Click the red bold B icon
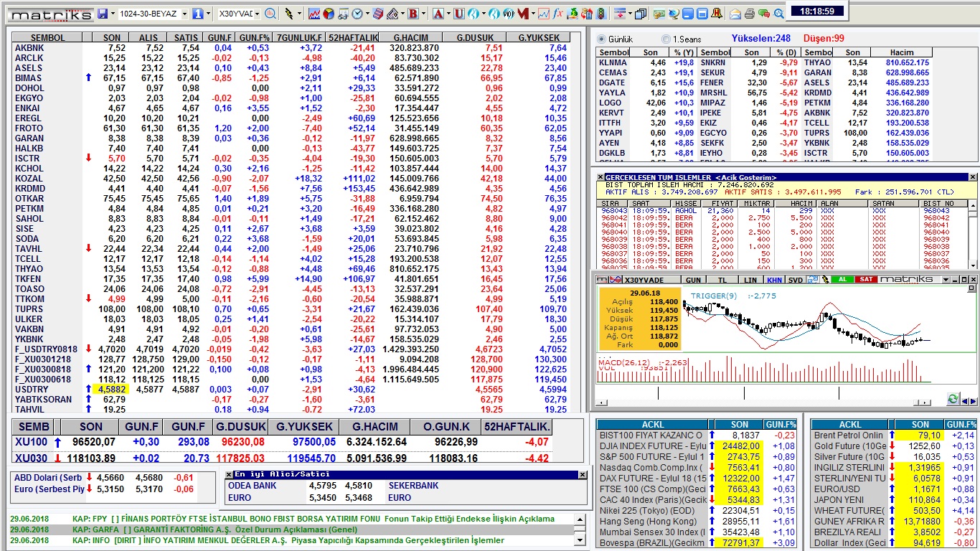This screenshot has width=980, height=551. (413, 14)
